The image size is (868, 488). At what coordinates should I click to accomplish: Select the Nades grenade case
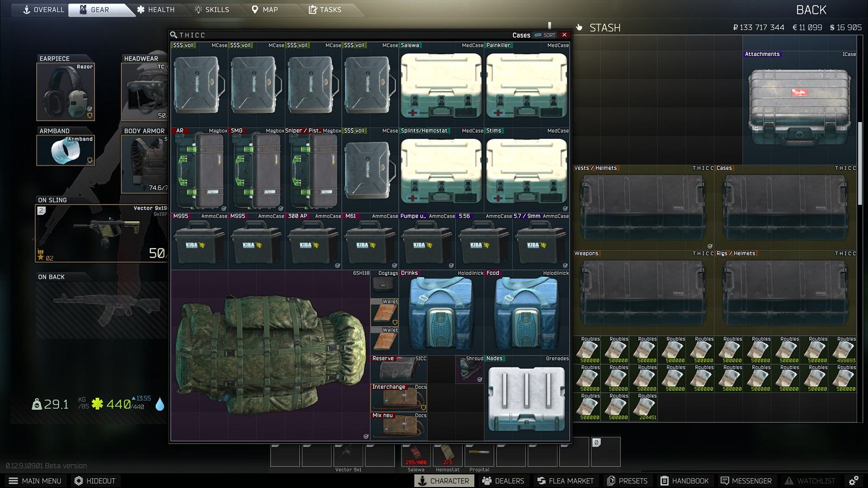[527, 398]
